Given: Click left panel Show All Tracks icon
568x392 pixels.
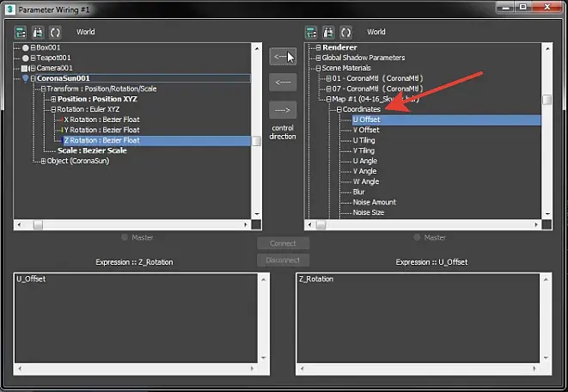Looking at the screenshot, I should tap(21, 33).
